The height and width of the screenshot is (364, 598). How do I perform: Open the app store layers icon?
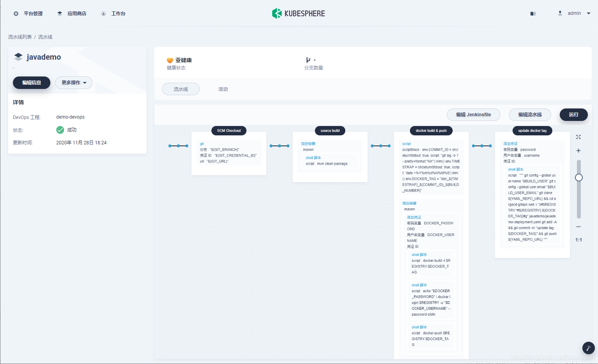click(60, 14)
